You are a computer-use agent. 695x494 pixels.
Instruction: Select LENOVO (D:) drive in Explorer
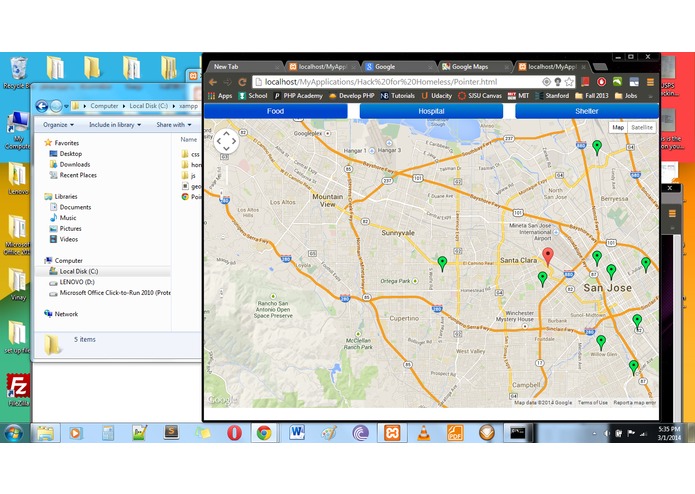pyautogui.click(x=72, y=282)
